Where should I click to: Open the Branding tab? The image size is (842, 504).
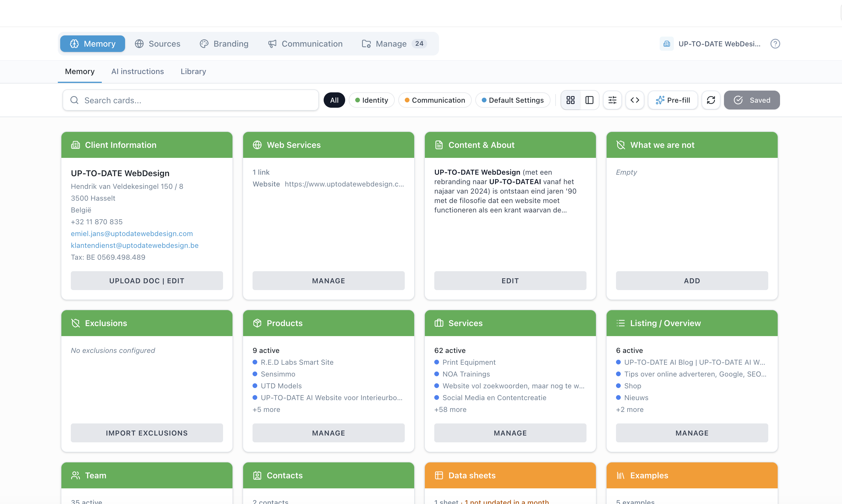pyautogui.click(x=224, y=44)
